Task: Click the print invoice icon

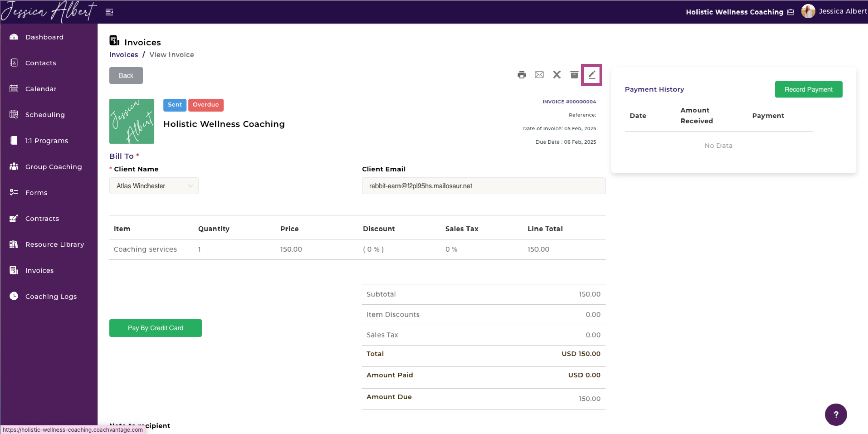Action: [522, 75]
